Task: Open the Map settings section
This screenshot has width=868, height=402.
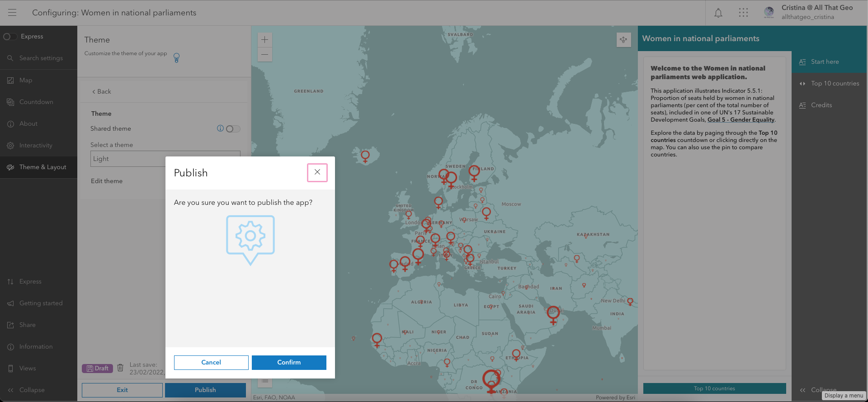Action: point(38,80)
